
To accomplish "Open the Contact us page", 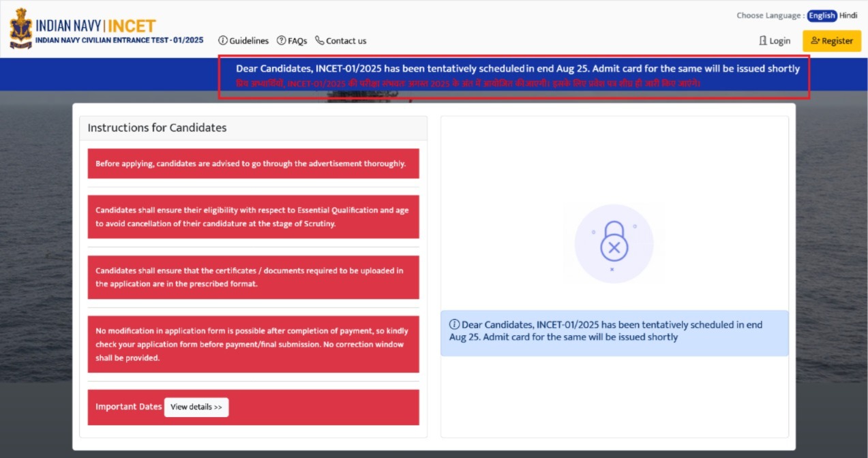I will (341, 41).
